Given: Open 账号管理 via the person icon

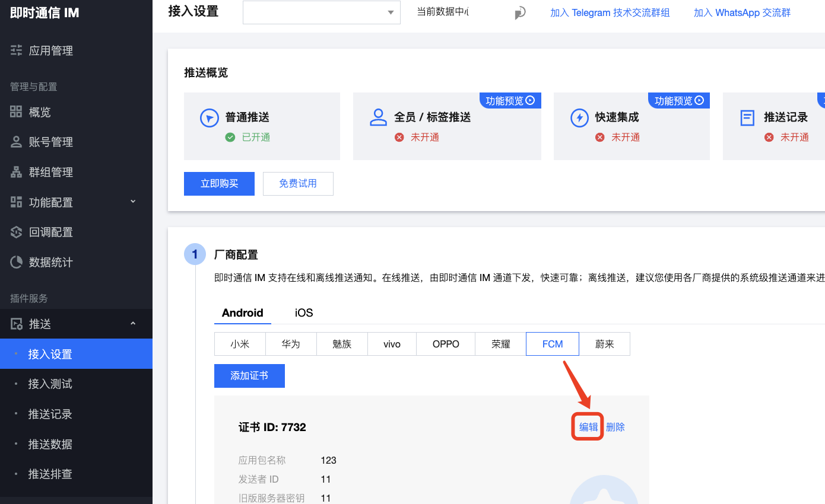Looking at the screenshot, I should tap(17, 142).
